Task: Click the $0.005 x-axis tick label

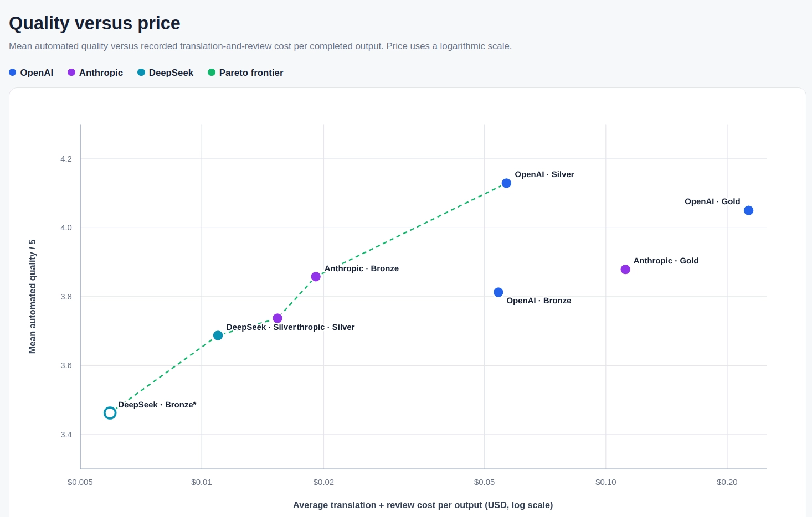Action: click(x=80, y=482)
